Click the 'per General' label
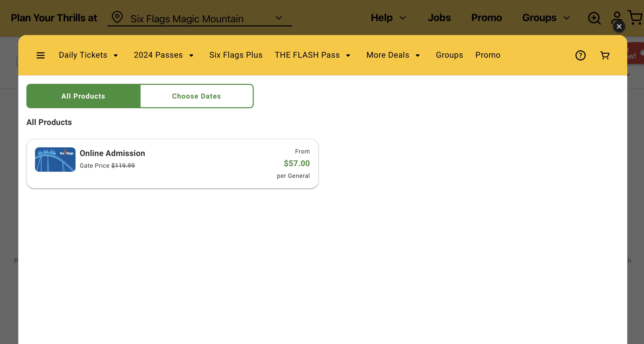Screen dimensions: 644x344 pos(293,176)
